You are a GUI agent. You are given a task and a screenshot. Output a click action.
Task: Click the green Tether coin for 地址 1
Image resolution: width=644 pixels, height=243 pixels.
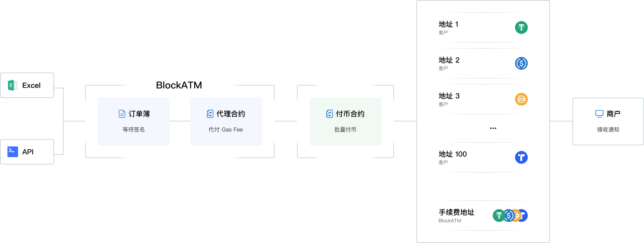click(x=521, y=27)
